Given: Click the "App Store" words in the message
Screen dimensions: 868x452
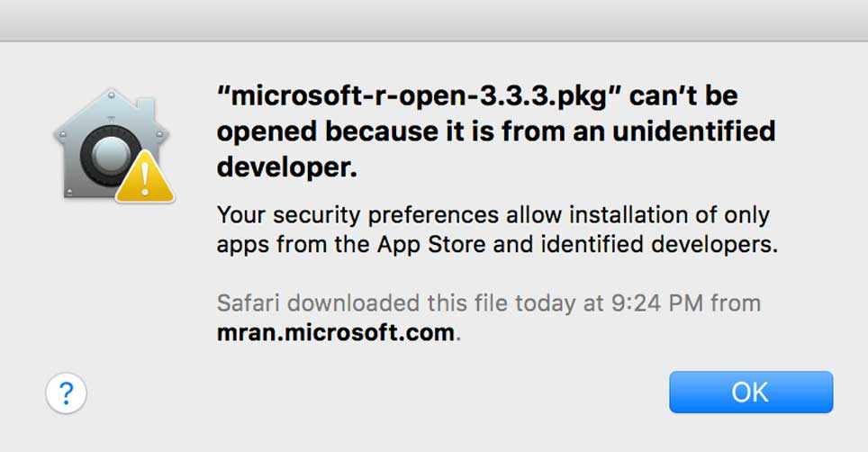Looking at the screenshot, I should [431, 245].
